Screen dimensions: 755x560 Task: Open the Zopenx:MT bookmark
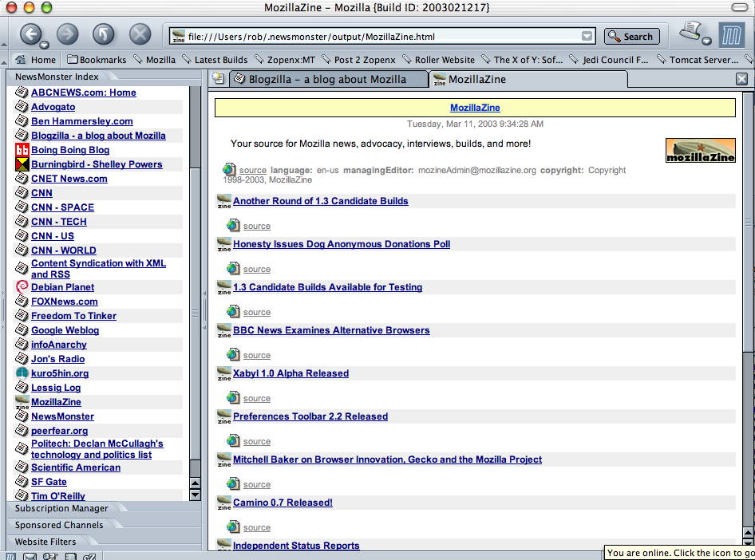285,60
